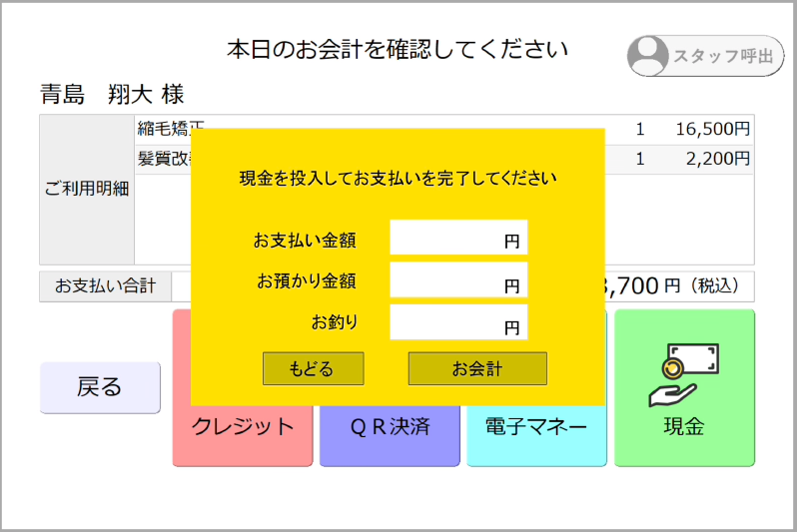Screen dimensions: 797x532
Task: Tap the 現金 text label
Action: (x=684, y=427)
